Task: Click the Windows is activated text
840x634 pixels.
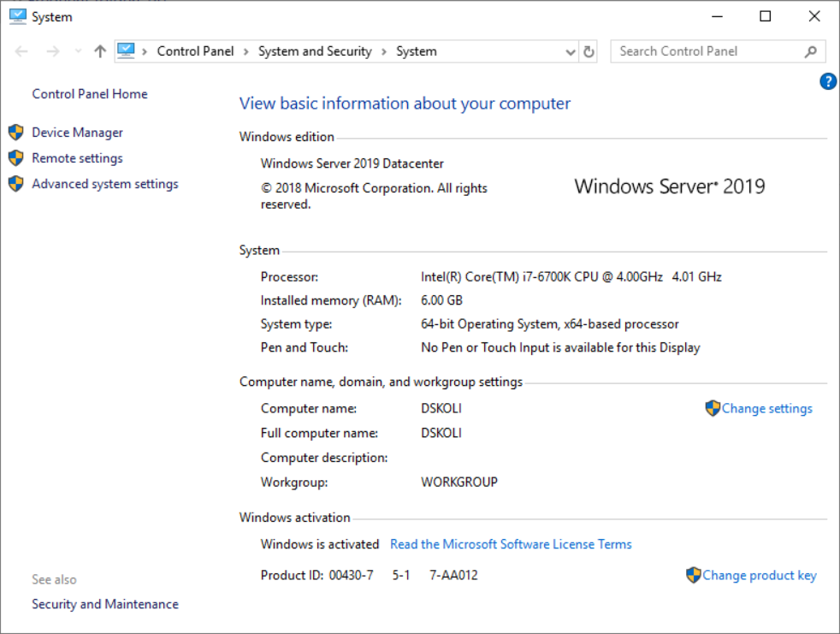Action: (320, 544)
